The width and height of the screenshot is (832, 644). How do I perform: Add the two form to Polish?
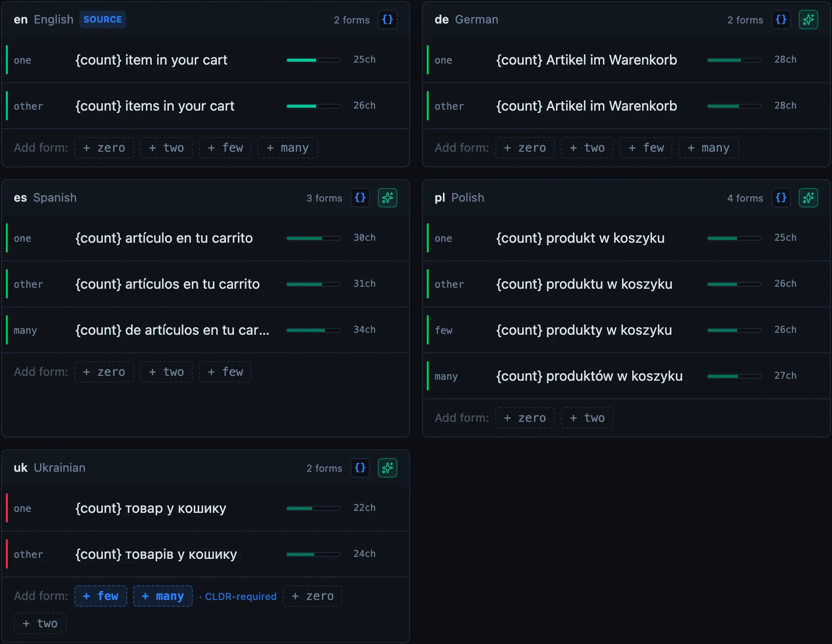587,418
